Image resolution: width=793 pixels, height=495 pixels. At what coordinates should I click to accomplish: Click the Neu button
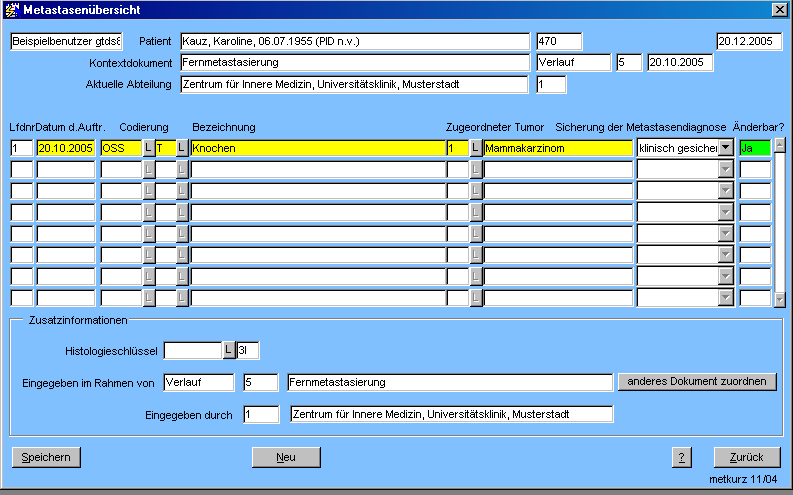pyautogui.click(x=286, y=457)
